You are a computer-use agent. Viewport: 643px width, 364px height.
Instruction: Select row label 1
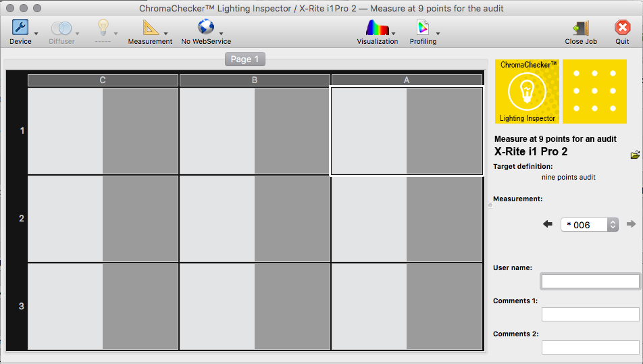click(22, 131)
